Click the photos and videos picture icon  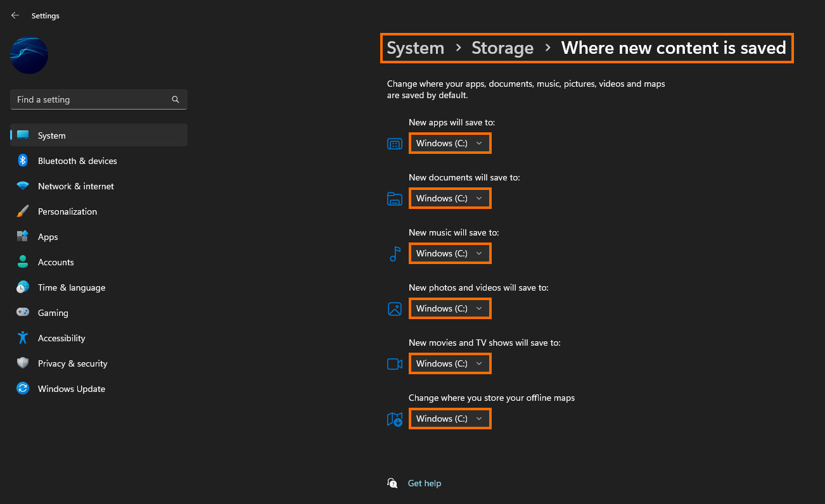395,309
